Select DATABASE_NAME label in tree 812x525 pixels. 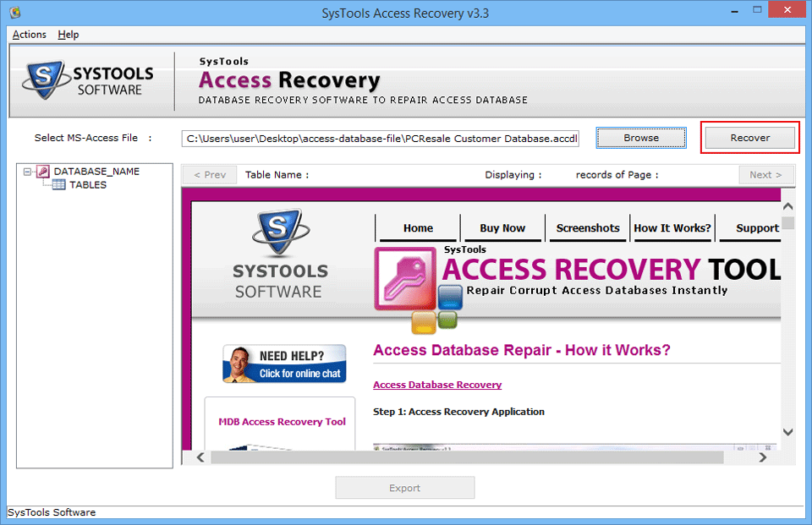tap(96, 172)
